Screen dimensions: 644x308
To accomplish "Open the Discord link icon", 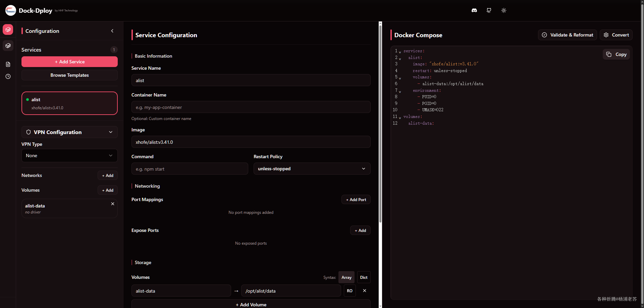I will pyautogui.click(x=474, y=11).
